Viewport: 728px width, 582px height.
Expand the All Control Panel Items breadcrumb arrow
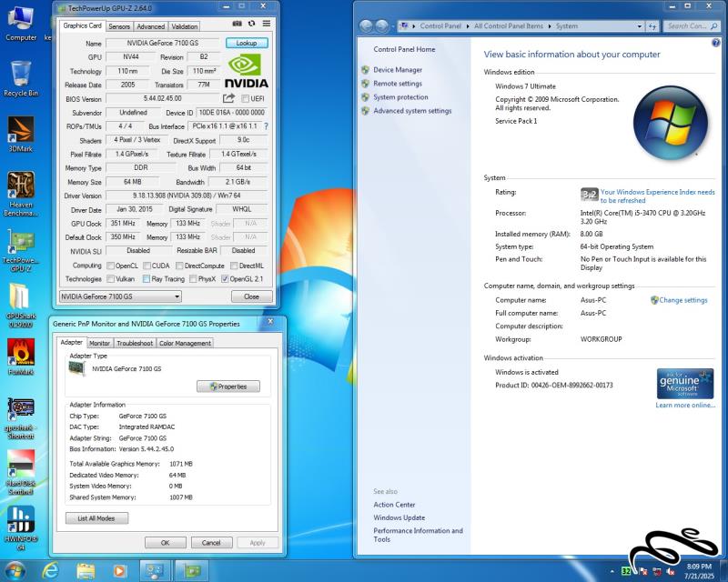(x=550, y=26)
